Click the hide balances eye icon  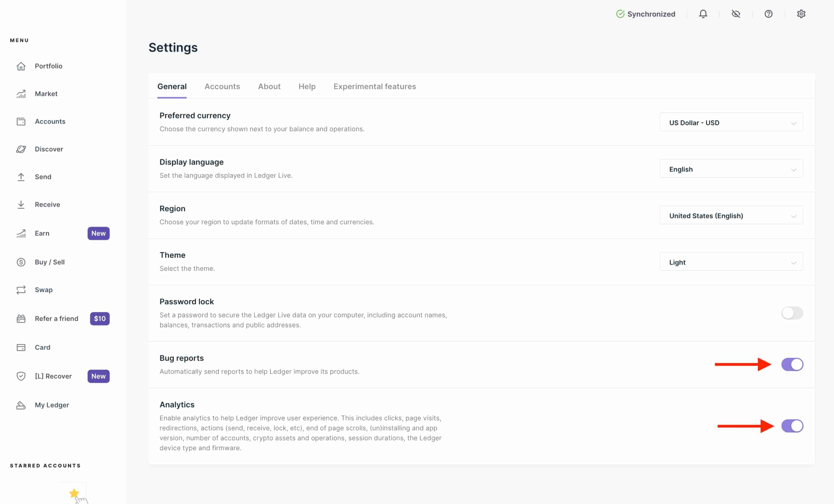tap(736, 14)
